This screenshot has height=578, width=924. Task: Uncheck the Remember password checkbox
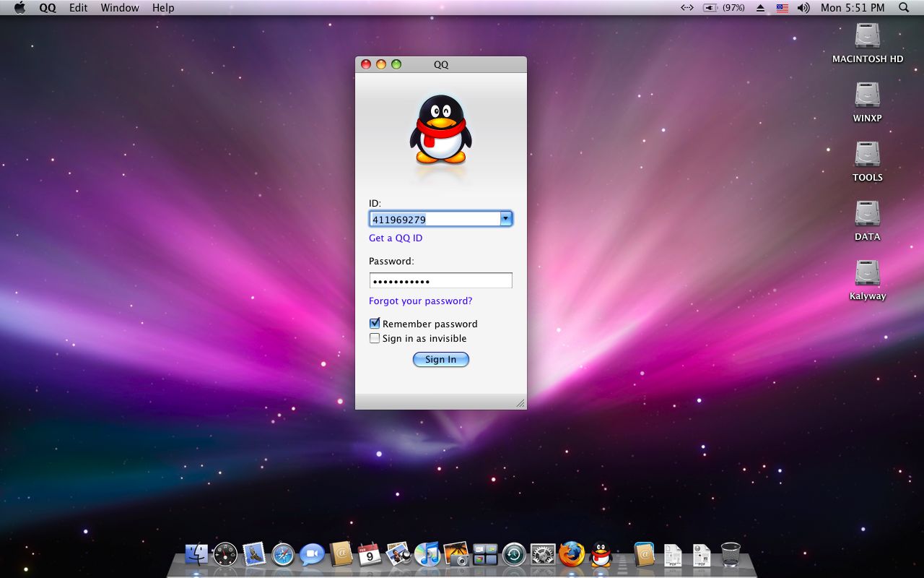(x=375, y=324)
